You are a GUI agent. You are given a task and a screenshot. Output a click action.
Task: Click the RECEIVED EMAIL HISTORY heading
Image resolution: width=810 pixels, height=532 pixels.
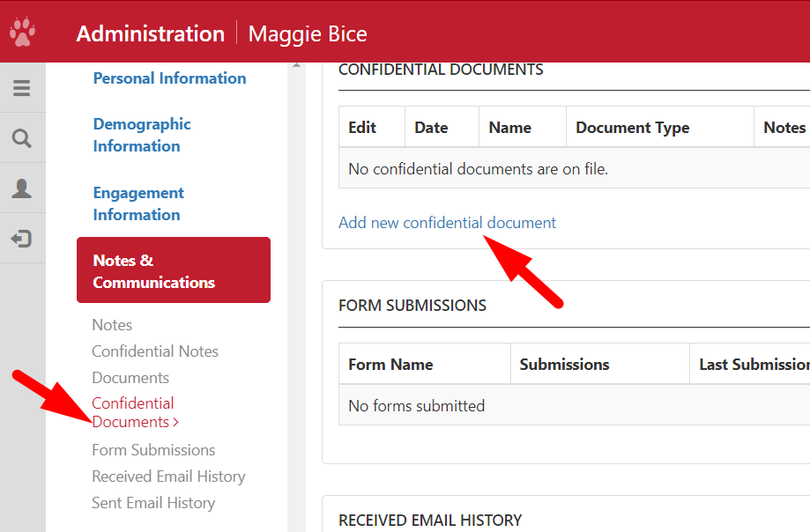pos(430,521)
